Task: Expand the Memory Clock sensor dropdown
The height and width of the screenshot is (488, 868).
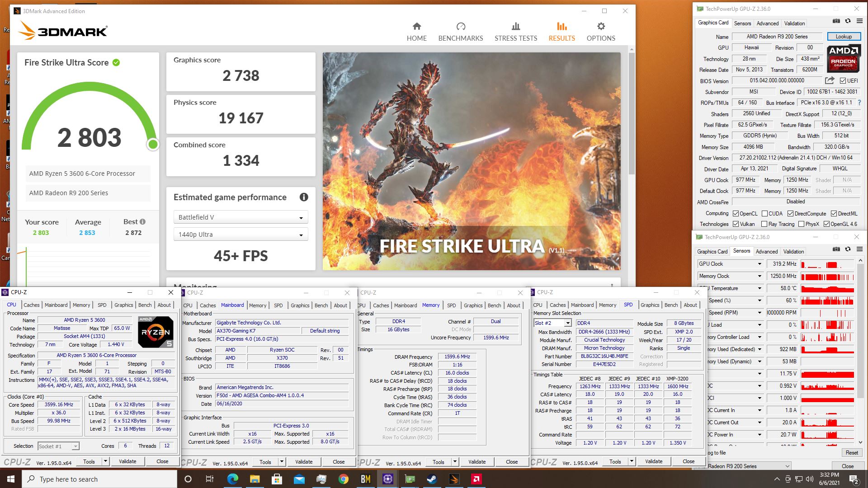Action: tap(759, 276)
